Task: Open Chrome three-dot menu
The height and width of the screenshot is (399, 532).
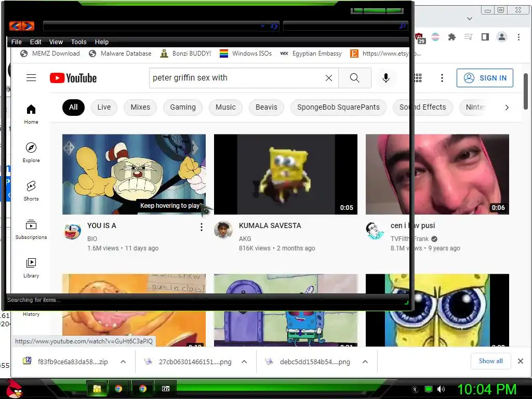Action: pos(518,37)
